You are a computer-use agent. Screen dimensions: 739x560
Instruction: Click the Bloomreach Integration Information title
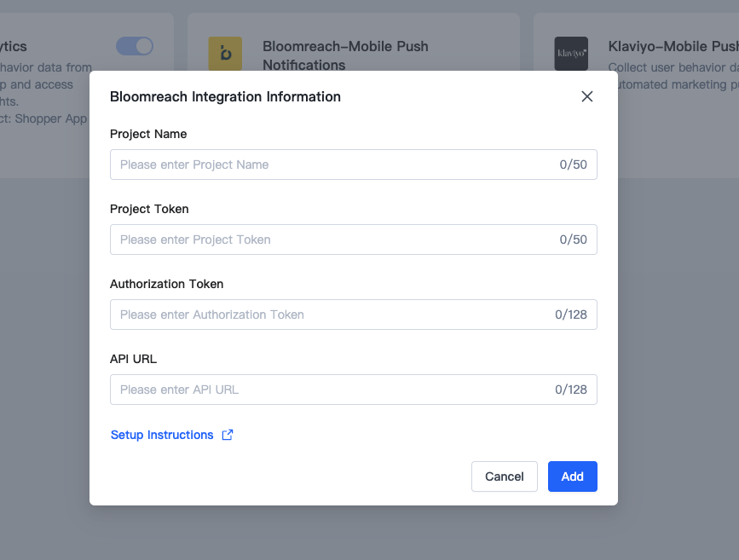pyautogui.click(x=225, y=96)
